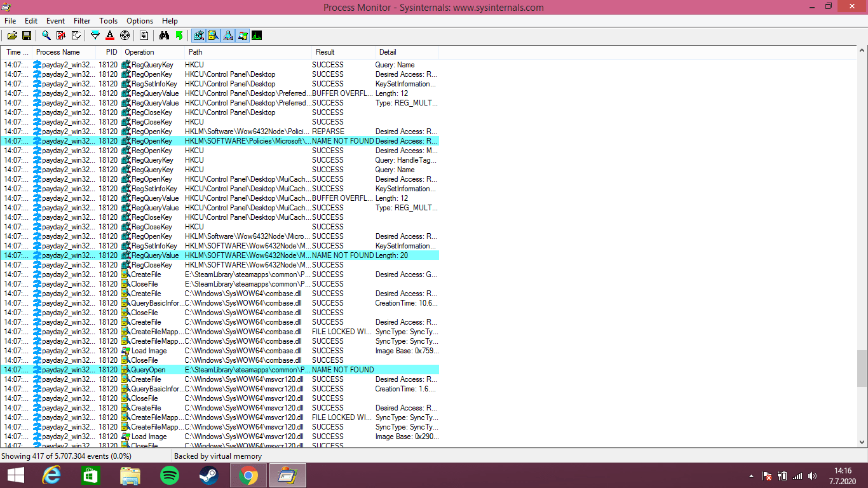The height and width of the screenshot is (488, 868).
Task: Click the vertical scrollbar down arrow
Action: 862,443
